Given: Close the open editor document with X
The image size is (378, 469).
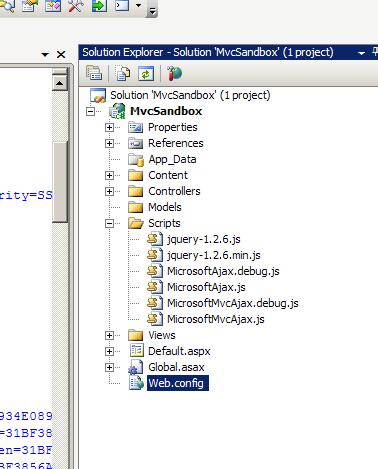Looking at the screenshot, I should pyautogui.click(x=61, y=54).
